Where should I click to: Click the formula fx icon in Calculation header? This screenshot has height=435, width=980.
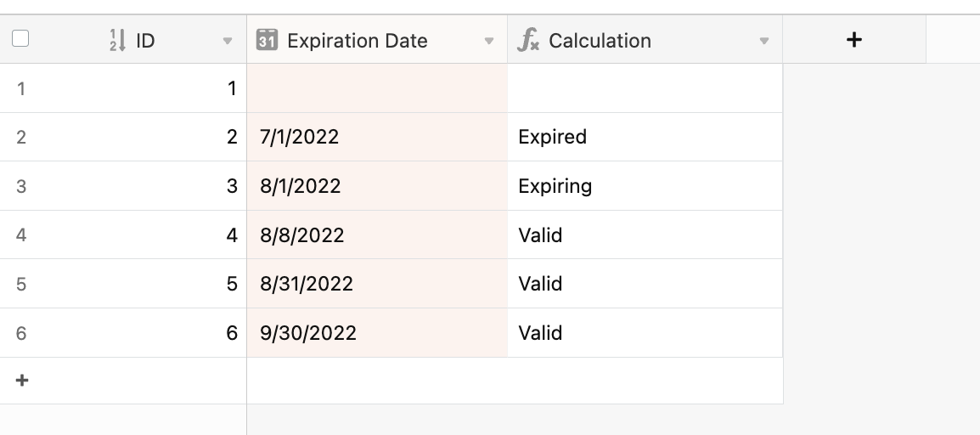coord(528,40)
